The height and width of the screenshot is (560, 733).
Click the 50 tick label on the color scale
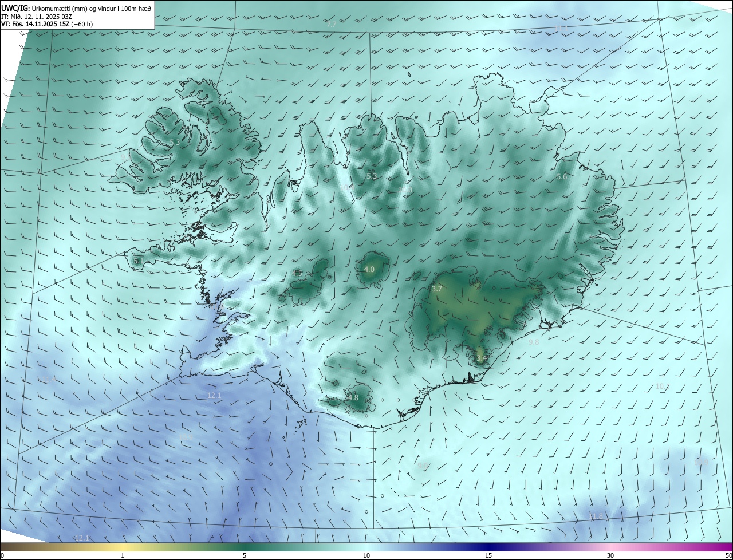point(728,555)
